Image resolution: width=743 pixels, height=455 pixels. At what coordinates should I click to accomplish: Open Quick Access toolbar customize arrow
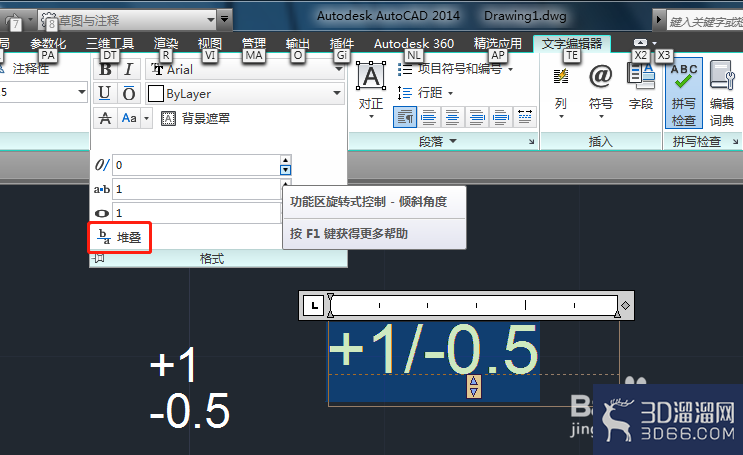pyautogui.click(x=225, y=20)
